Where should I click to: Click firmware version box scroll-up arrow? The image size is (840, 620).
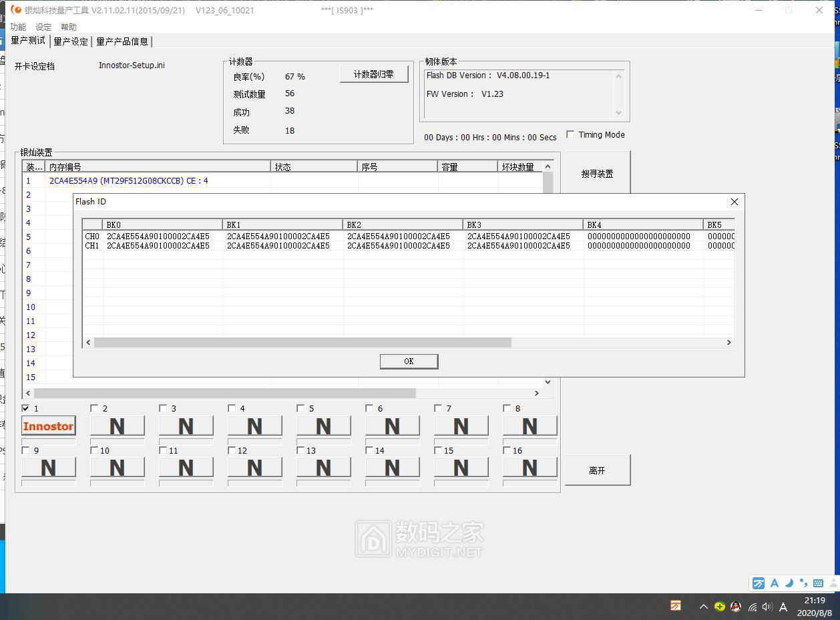[x=618, y=76]
